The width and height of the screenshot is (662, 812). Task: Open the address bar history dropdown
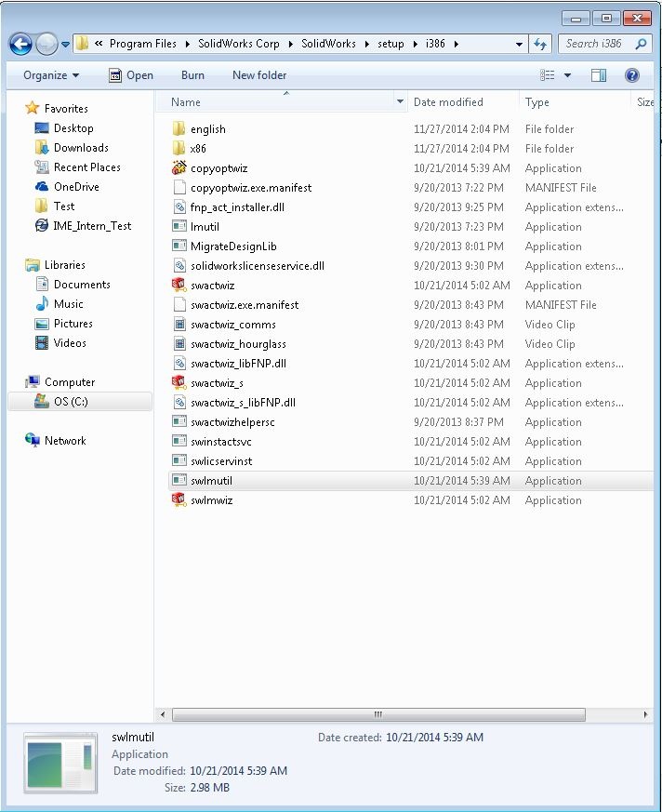519,44
